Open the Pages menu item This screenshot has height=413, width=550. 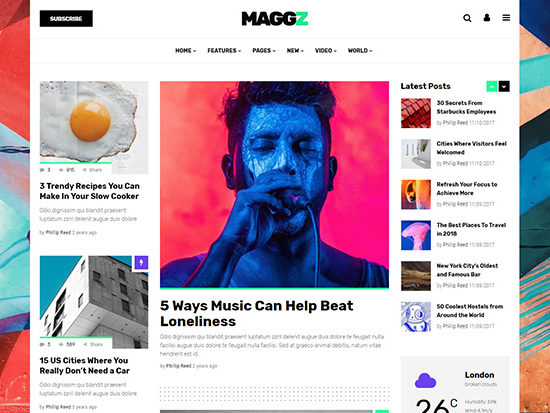point(264,51)
